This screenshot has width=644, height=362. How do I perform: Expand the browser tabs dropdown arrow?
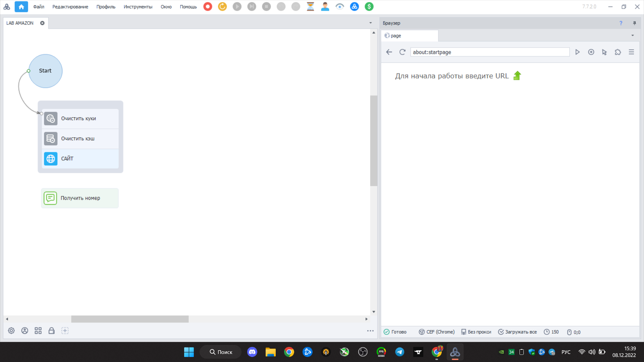click(633, 36)
